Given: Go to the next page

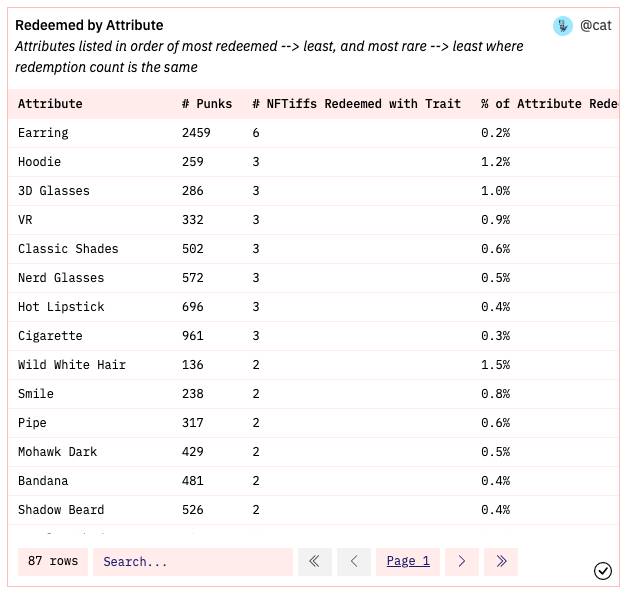Looking at the screenshot, I should [461, 561].
